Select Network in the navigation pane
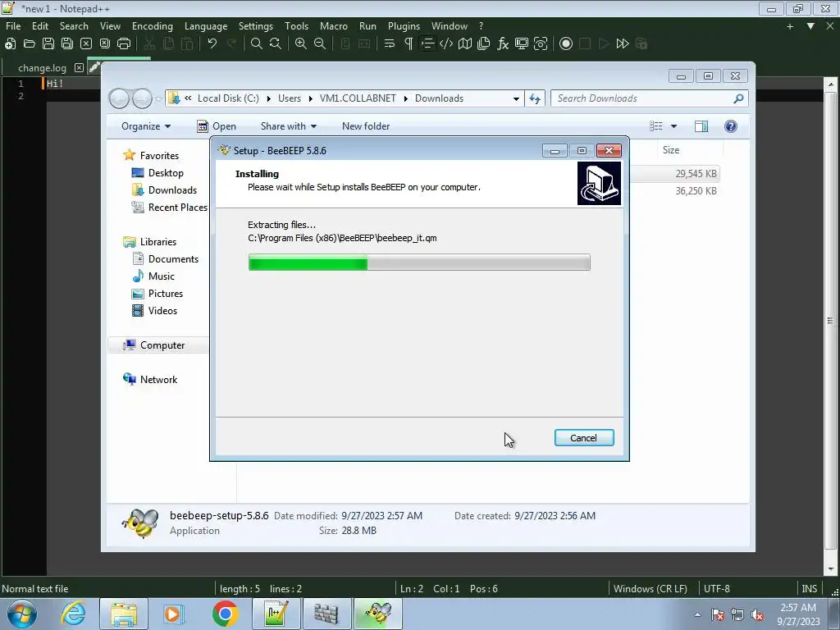 (150, 380)
